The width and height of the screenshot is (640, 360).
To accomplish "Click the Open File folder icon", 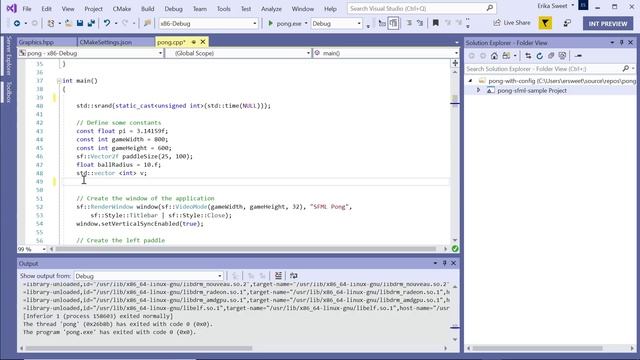I will click(69, 24).
